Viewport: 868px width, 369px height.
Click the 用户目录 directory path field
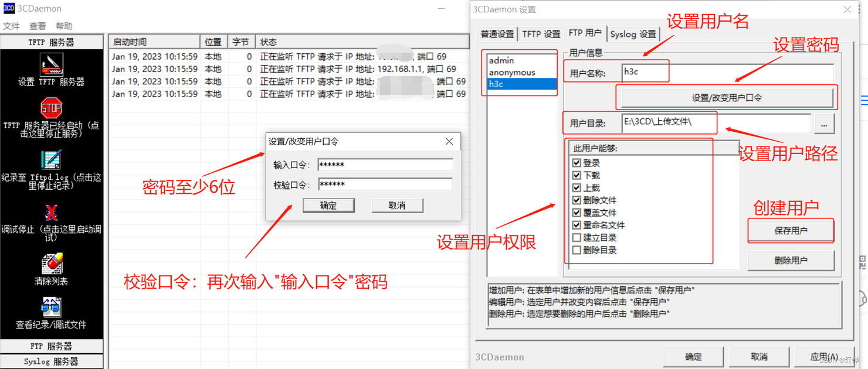[716, 122]
